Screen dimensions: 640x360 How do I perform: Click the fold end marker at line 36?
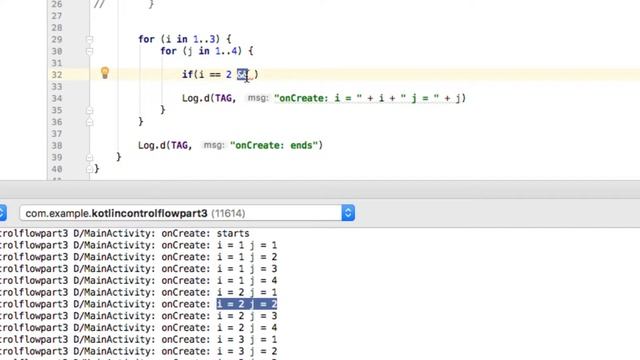pos(89,122)
